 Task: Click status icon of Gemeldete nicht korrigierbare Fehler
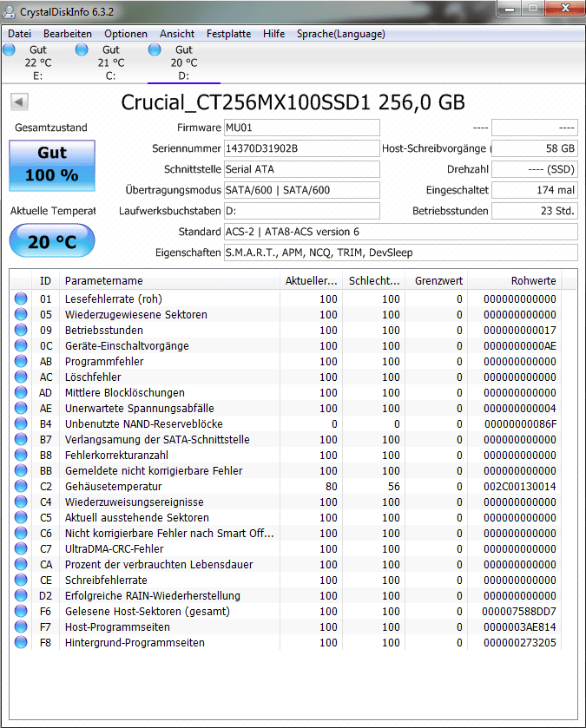coord(21,470)
